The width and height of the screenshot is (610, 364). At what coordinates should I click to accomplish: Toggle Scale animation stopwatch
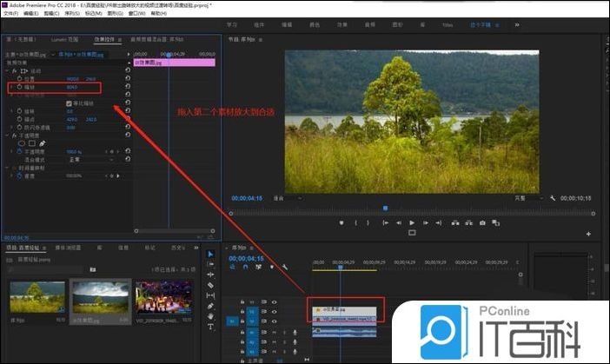click(x=19, y=87)
